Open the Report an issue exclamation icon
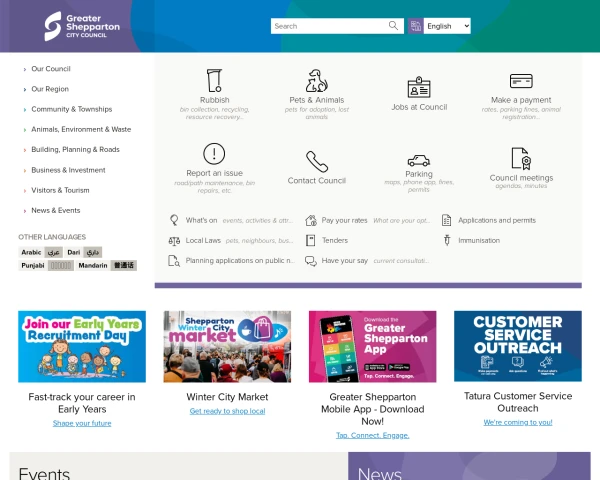 214,153
